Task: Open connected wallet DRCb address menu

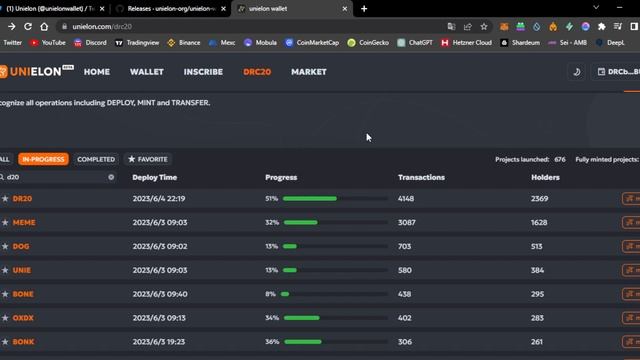Action: pyautogui.click(x=617, y=72)
